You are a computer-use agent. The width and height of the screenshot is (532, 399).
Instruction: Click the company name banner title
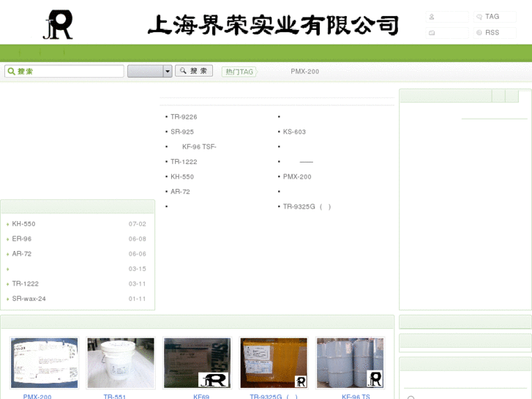pos(273,26)
